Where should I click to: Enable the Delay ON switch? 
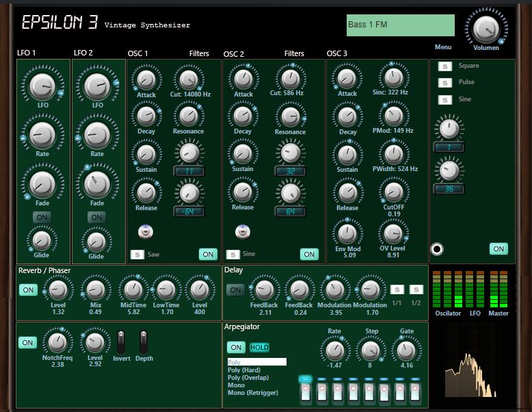(235, 289)
